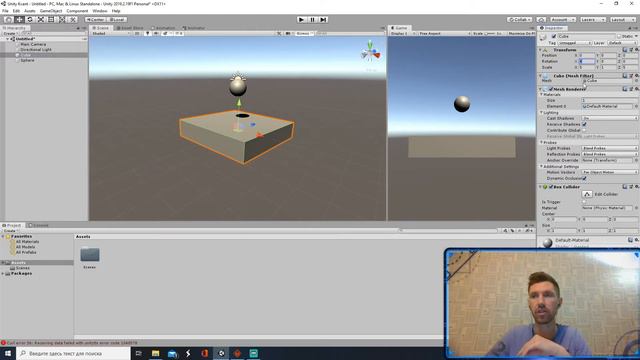
Task: Collapse the Transform component foldout
Action: pyautogui.click(x=541, y=50)
